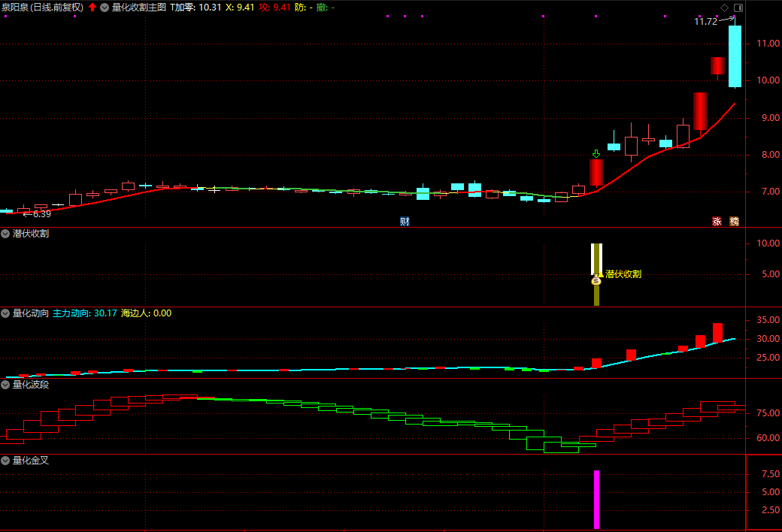Click the 9.00 price axis label
Image resolution: width=782 pixels, height=532 pixels.
pos(771,118)
